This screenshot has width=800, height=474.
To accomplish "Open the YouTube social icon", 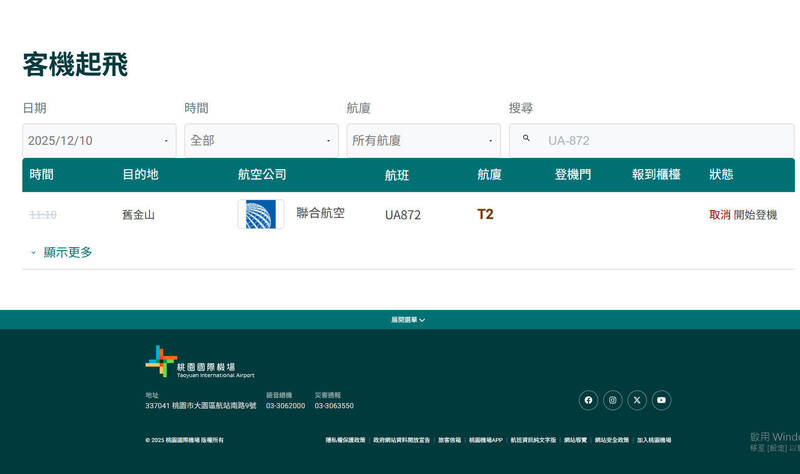I will point(661,400).
